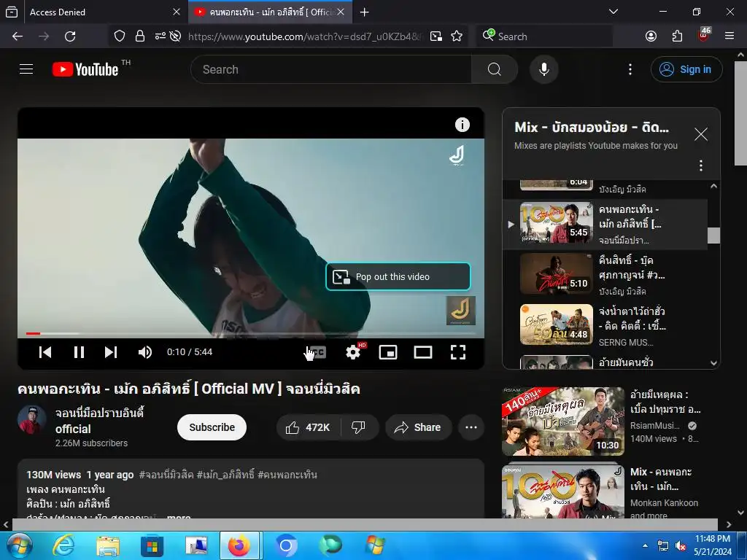The height and width of the screenshot is (560, 747).
Task: Open taskbar clock 11:48 PM
Action: pyautogui.click(x=712, y=545)
